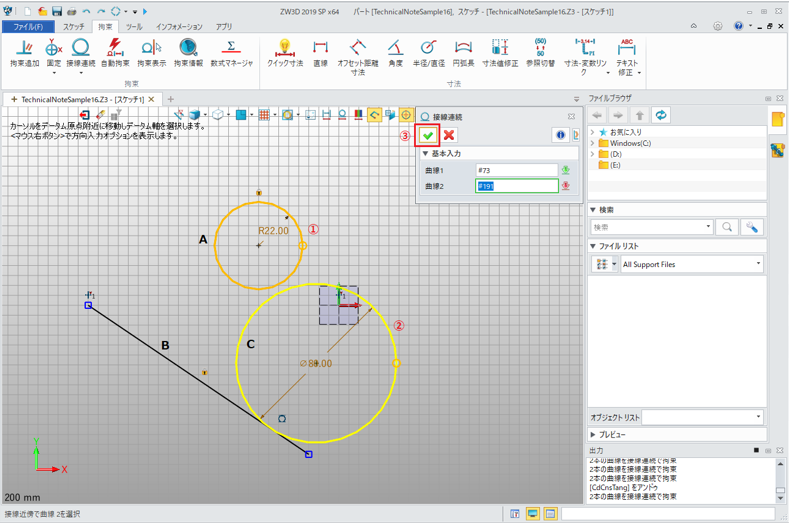Click the 拘束追加 (add constraint) icon

[x=24, y=48]
